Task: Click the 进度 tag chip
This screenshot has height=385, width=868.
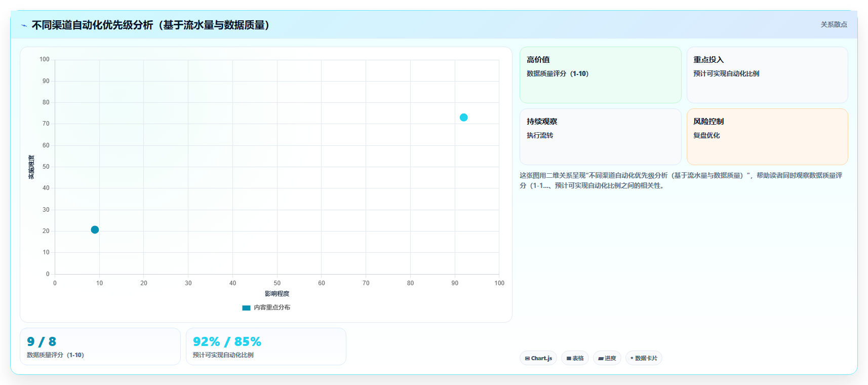Action: coord(607,358)
